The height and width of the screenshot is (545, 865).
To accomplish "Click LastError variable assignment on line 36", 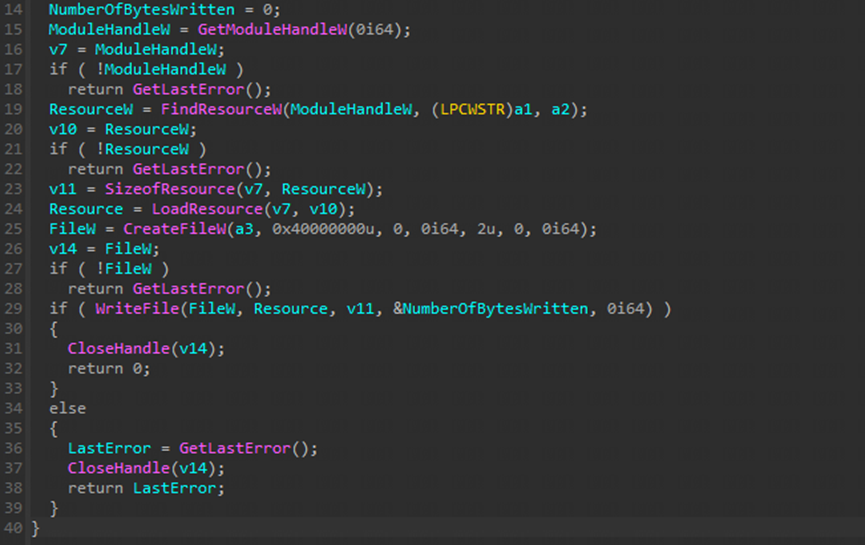I will 109,448.
